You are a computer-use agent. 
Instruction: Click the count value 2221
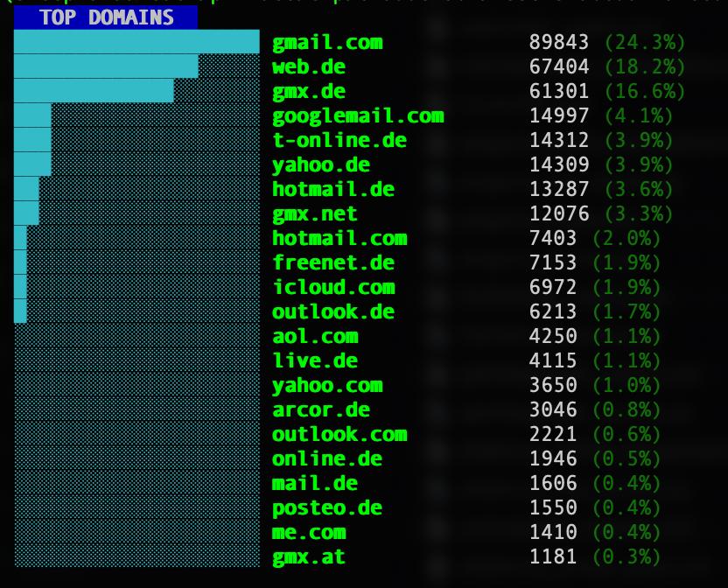[x=553, y=434]
